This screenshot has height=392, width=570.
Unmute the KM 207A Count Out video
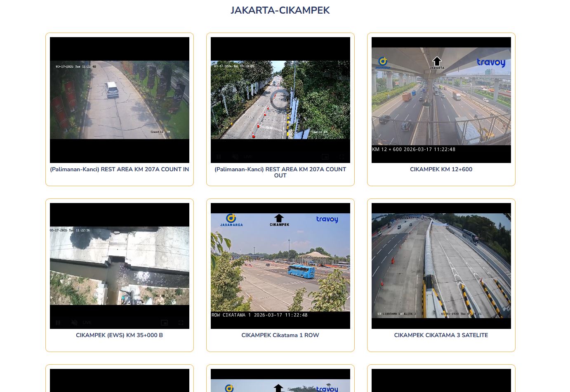235,157
